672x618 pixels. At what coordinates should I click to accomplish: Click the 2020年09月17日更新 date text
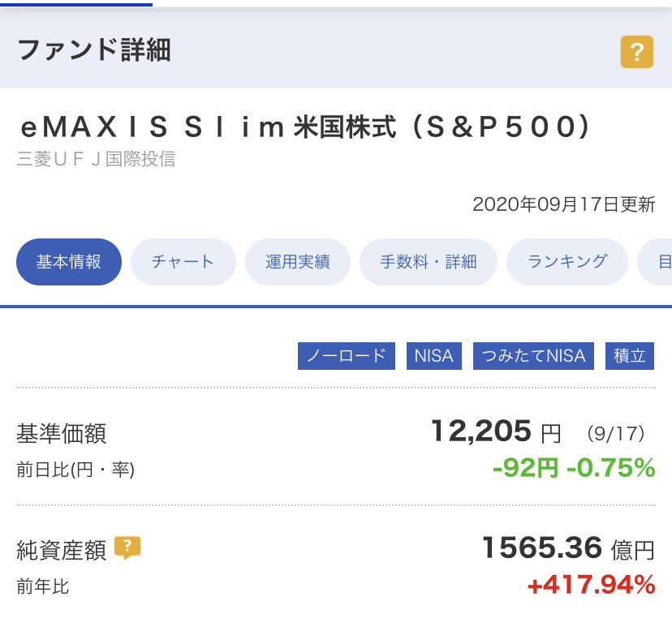coord(564,204)
